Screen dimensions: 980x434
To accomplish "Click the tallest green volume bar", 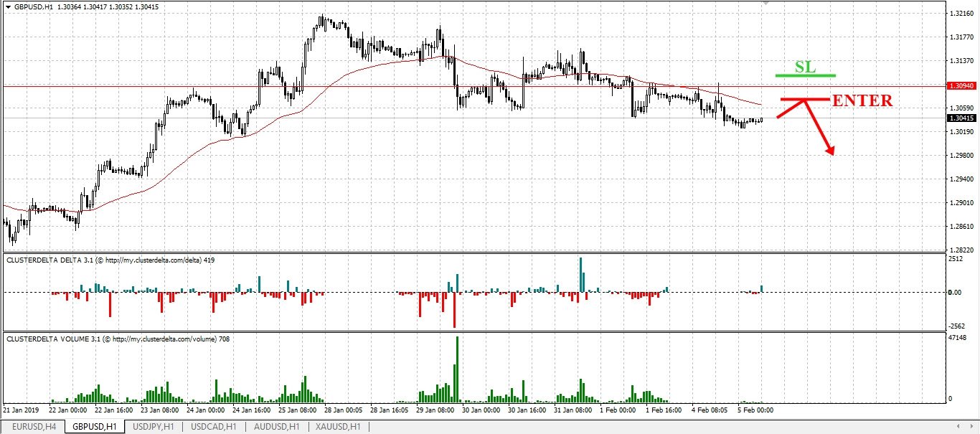I will 455,369.
